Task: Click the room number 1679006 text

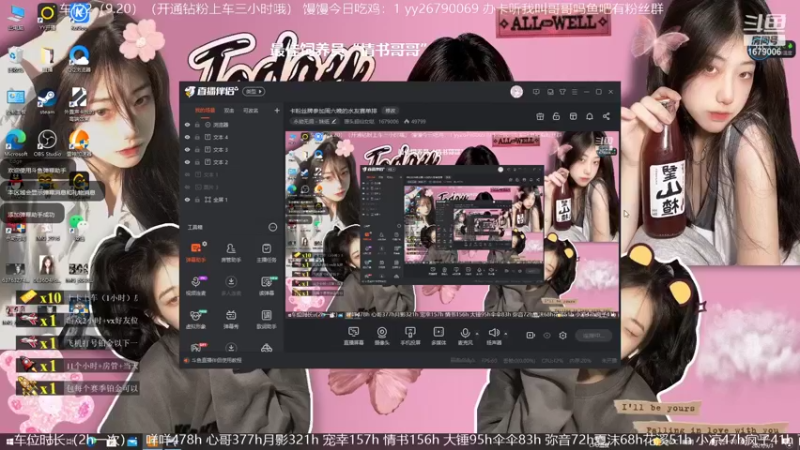Action: (x=388, y=121)
